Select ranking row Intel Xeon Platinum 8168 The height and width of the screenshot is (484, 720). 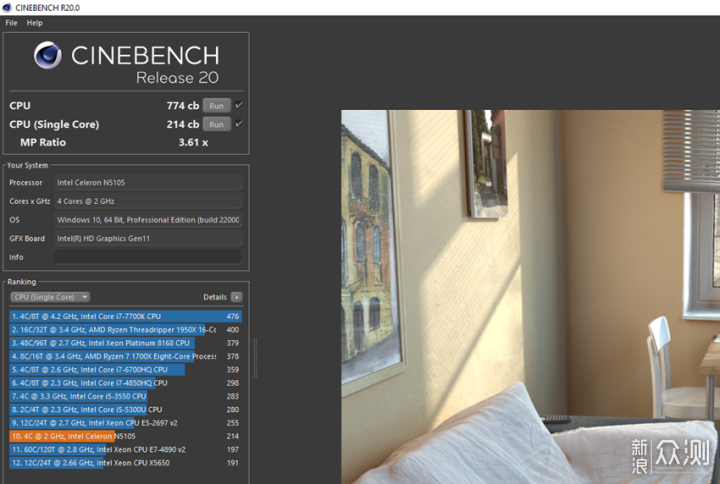(125, 343)
